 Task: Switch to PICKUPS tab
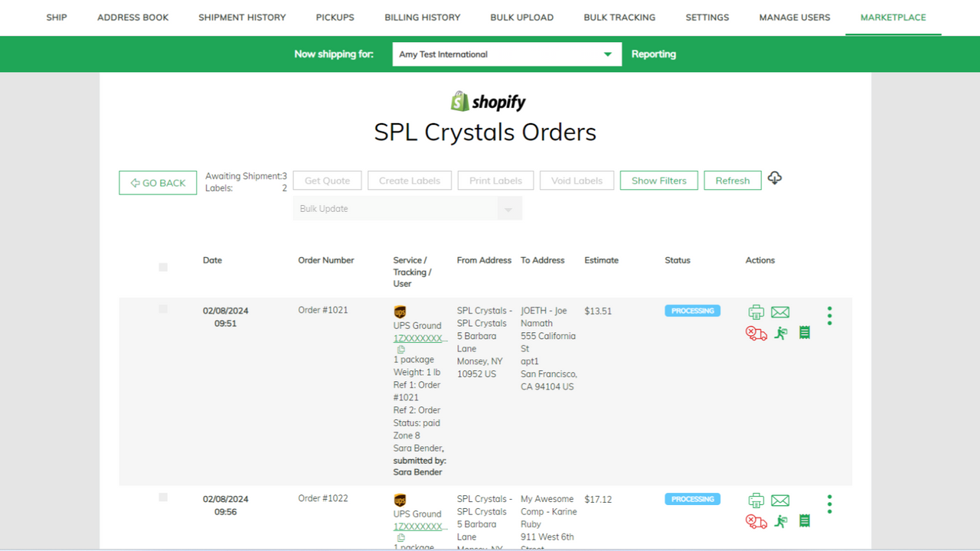tap(335, 17)
